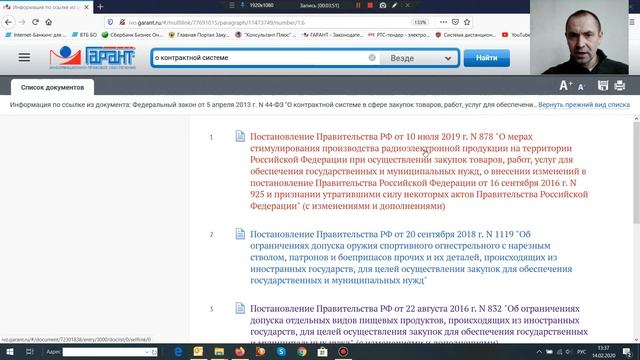Click document icon beside decree N 1119
Screen dimensions: 640x360
click(x=240, y=234)
